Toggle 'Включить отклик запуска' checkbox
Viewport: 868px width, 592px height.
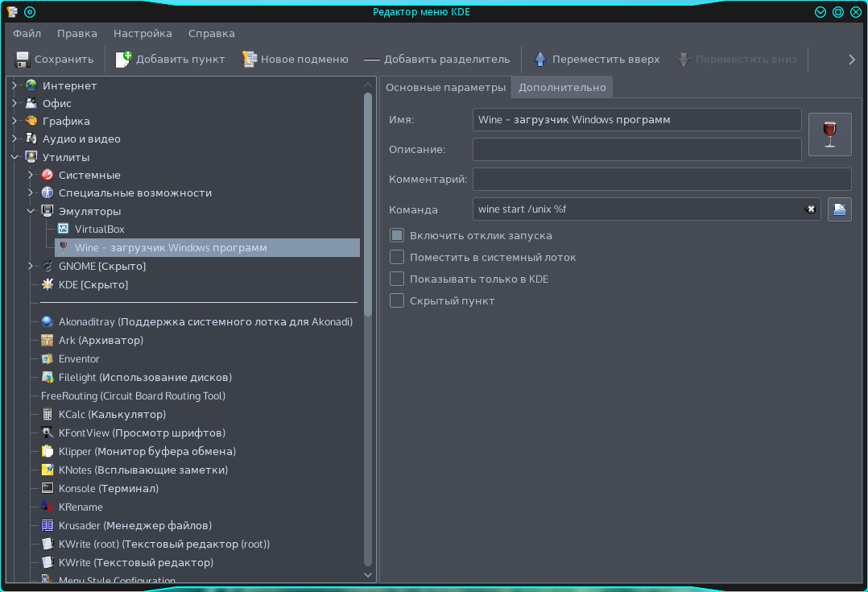click(397, 235)
